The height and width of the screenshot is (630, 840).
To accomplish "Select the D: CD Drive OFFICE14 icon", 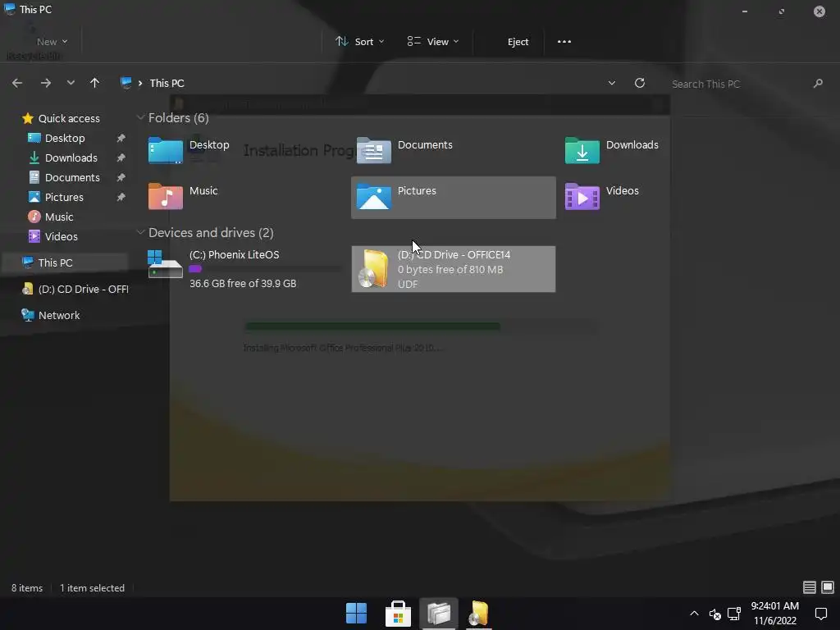I will [x=373, y=269].
